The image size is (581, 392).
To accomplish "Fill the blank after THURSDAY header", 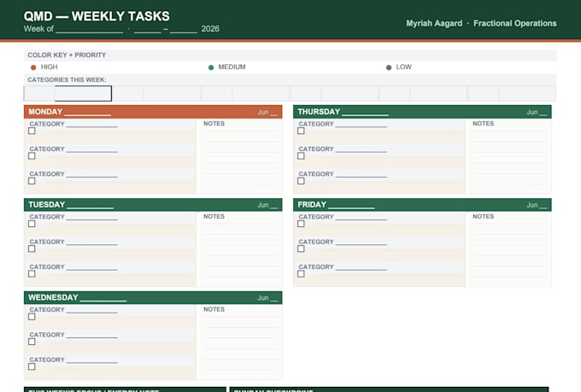I will tap(365, 112).
